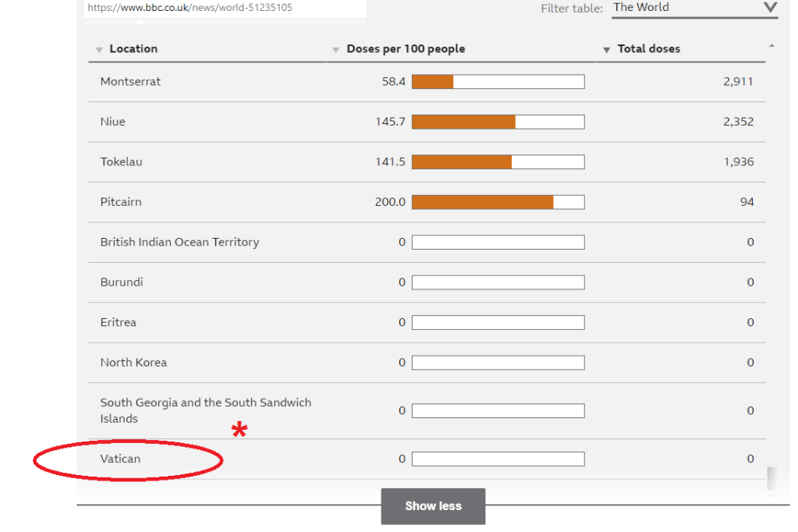Click the Doses per 100 people sort arrow
Screen dimensions: 798x532
coord(336,50)
